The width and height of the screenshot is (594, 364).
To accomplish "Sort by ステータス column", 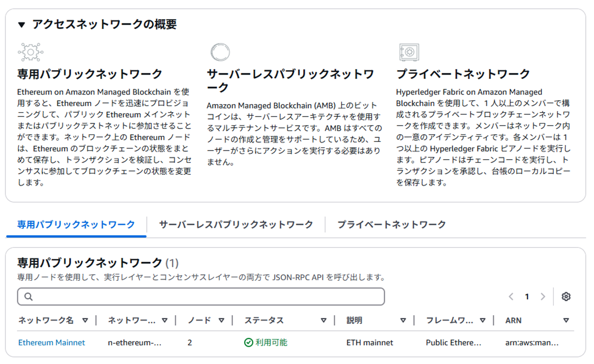I will 323,321.
